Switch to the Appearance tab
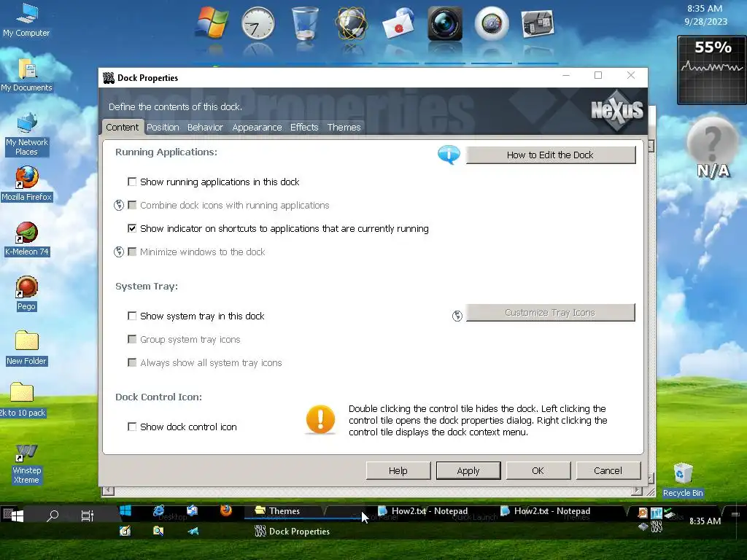Viewport: 747px width, 560px height. (258, 127)
